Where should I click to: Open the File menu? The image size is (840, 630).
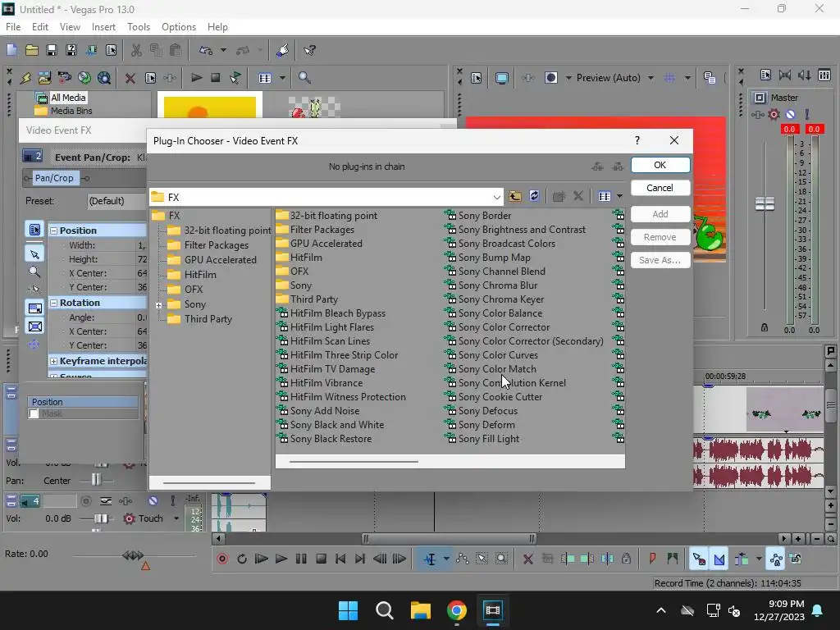point(13,27)
